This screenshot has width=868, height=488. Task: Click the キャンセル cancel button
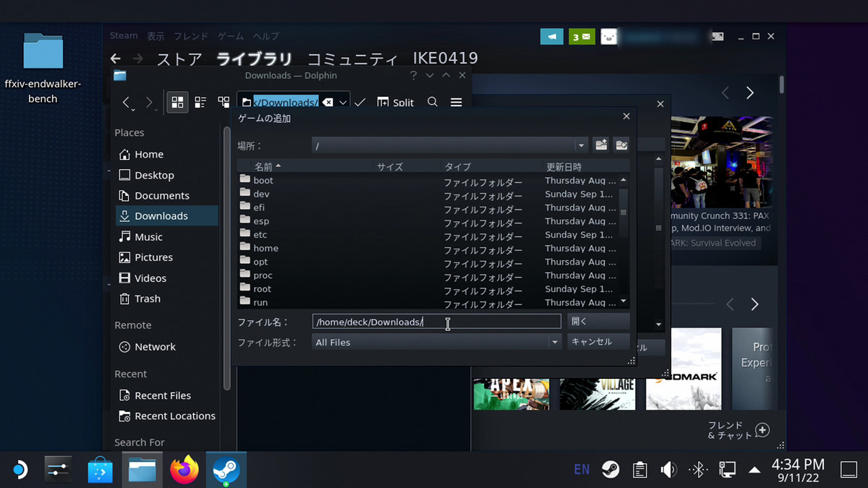598,341
